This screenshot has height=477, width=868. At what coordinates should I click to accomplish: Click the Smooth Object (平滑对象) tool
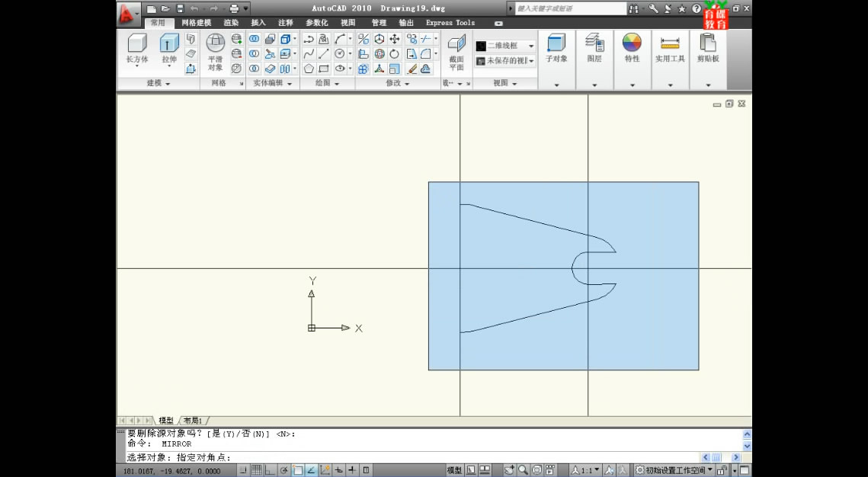coord(216,52)
